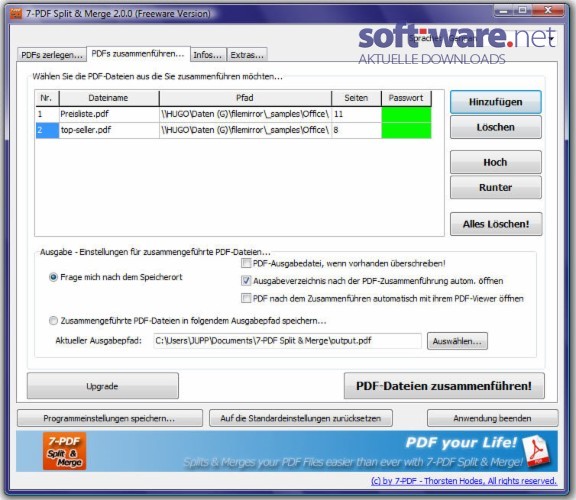Maximize the 7-PDF window
Screen dimensions: 576x500
pos(522,11)
